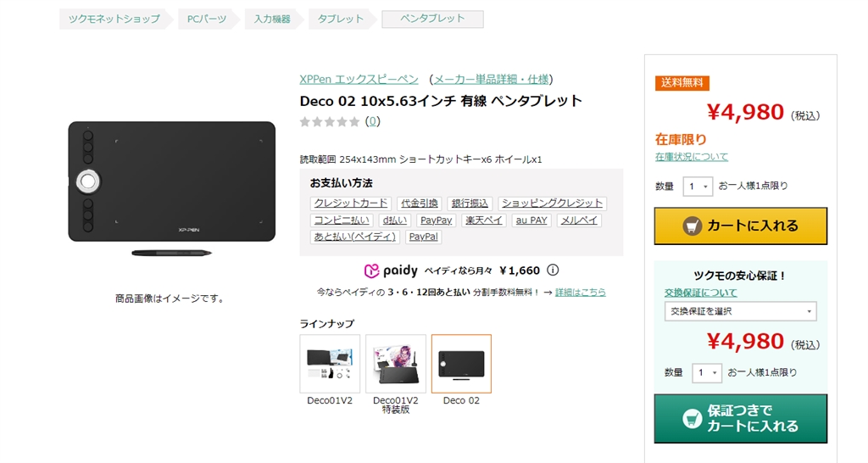
Task: Click the main Deco 02 product image
Action: 171,189
